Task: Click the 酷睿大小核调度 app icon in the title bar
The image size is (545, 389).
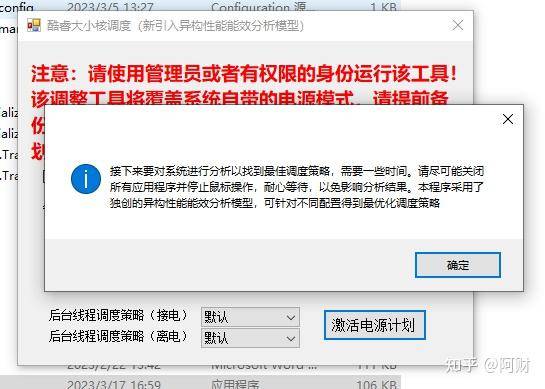Action: click(34, 25)
